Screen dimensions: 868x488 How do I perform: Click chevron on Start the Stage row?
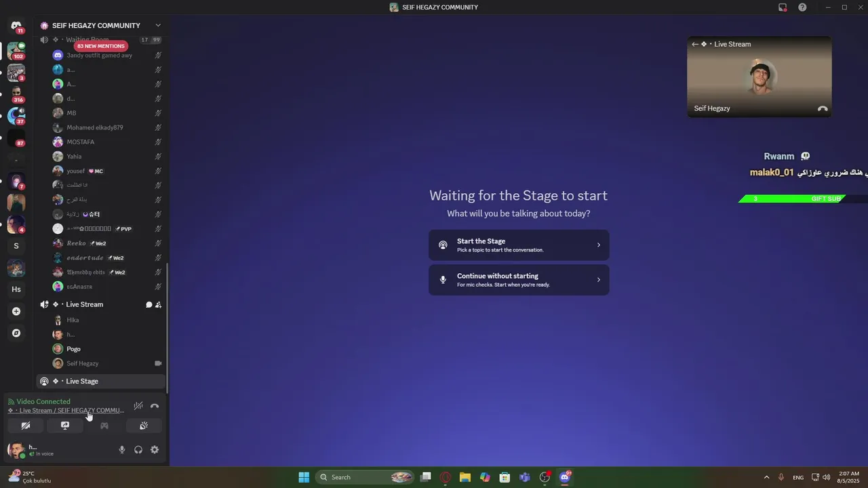point(598,245)
